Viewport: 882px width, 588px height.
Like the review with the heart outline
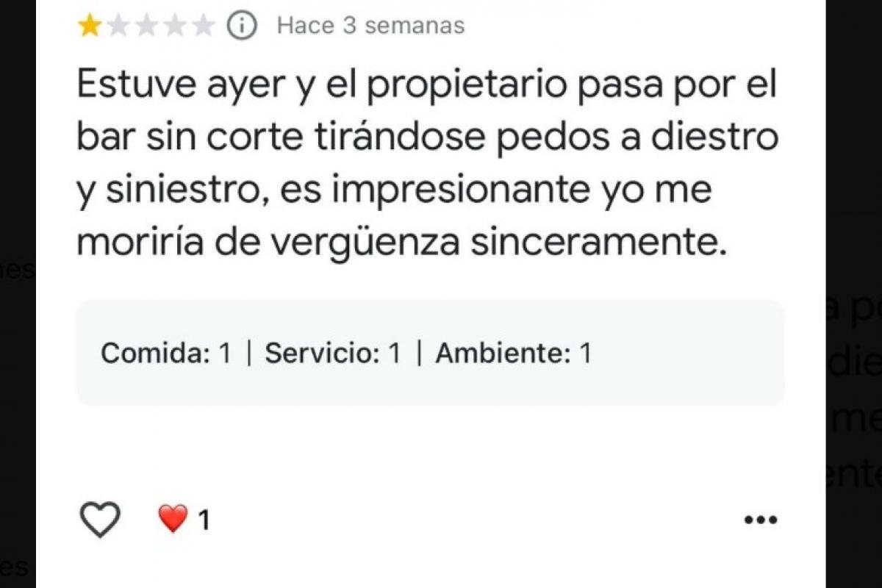click(x=99, y=520)
